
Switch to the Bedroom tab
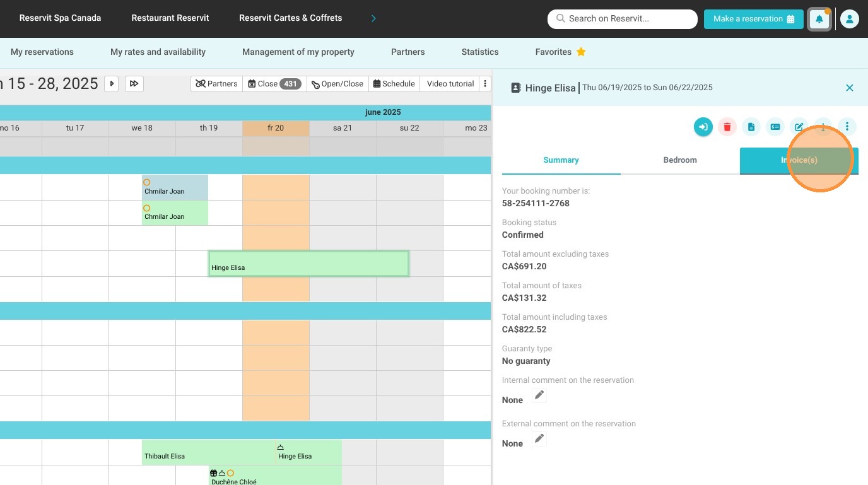pyautogui.click(x=680, y=160)
